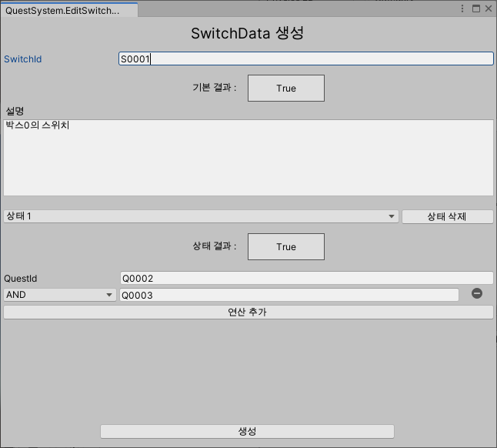Image resolution: width=497 pixels, height=448 pixels.
Task: Click the 연산 추가 button
Action: [x=248, y=313]
